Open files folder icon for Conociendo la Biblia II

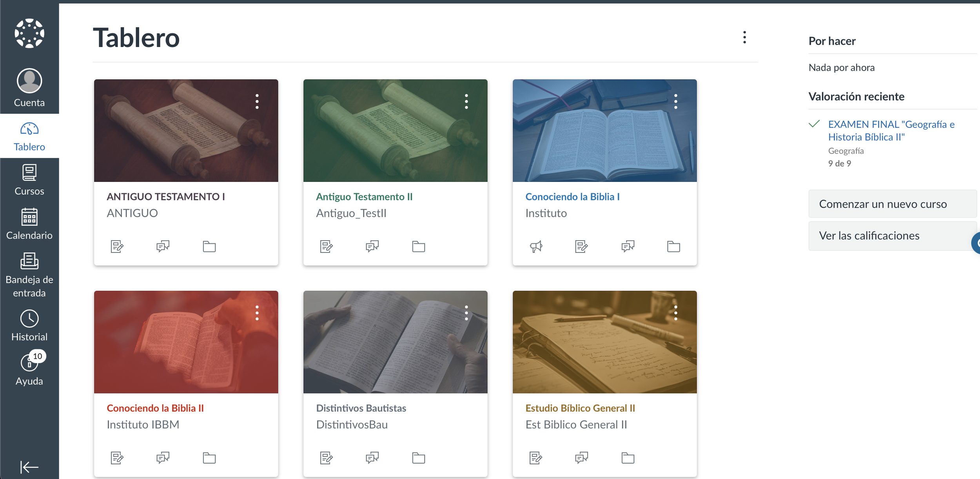click(209, 458)
